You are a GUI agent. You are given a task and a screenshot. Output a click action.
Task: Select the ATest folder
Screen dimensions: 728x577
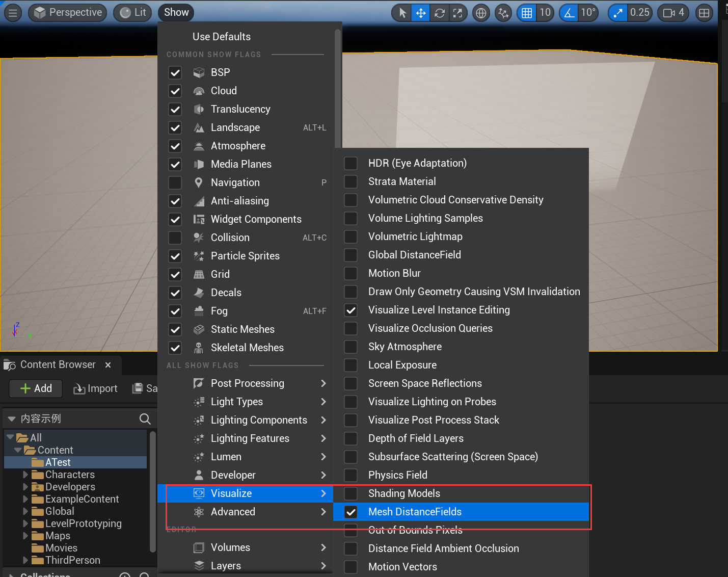tap(75, 462)
